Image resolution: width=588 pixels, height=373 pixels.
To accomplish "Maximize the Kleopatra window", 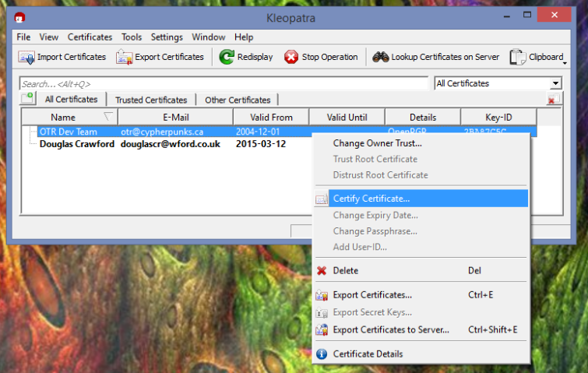I will 527,15.
